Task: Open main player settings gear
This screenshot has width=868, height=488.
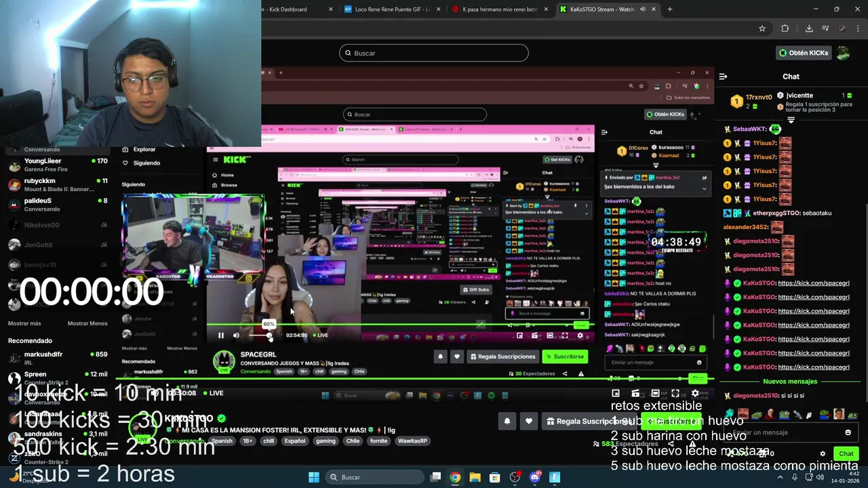Action: 695,393
